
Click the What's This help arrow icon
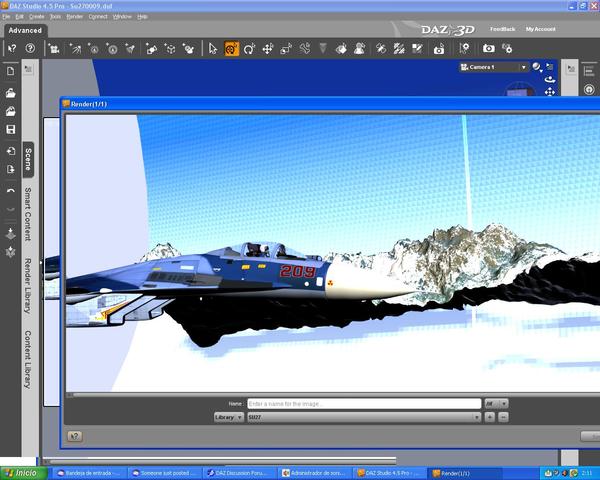click(x=12, y=49)
